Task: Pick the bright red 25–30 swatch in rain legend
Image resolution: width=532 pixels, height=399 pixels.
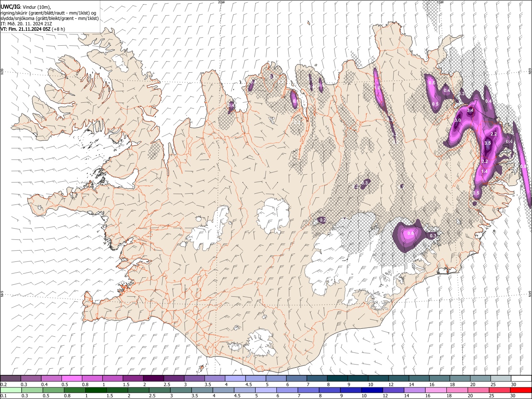Action: pyautogui.click(x=521, y=390)
